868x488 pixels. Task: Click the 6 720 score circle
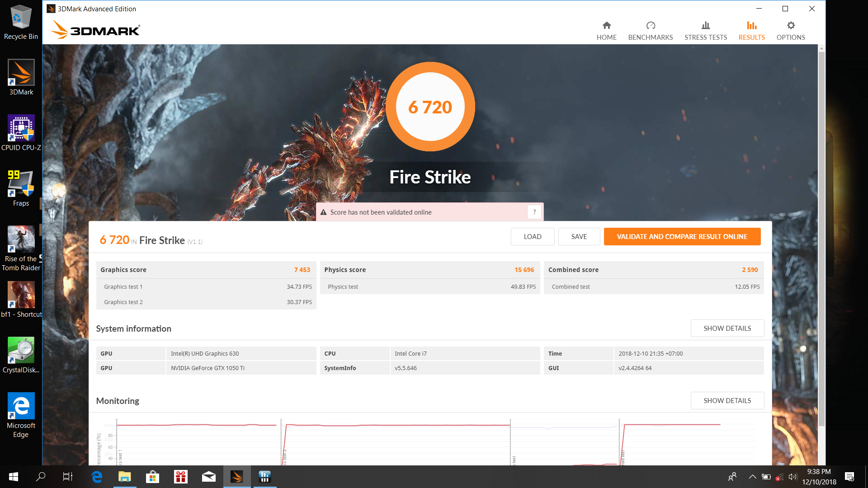click(430, 107)
